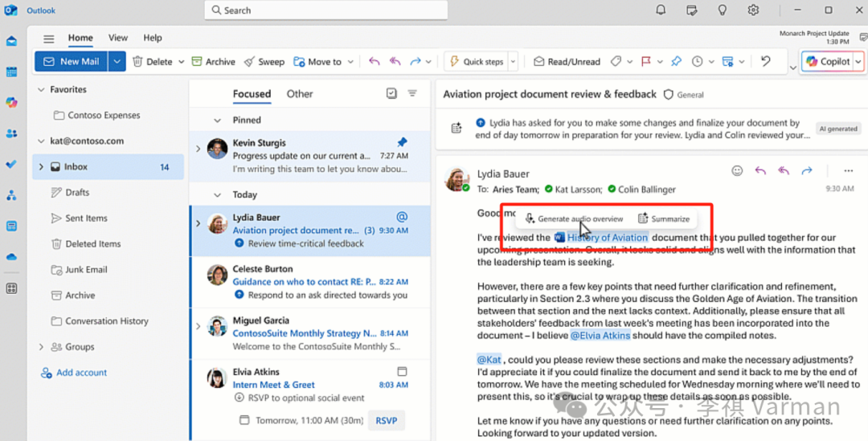Click Add account link
868x441 pixels.
pos(74,373)
